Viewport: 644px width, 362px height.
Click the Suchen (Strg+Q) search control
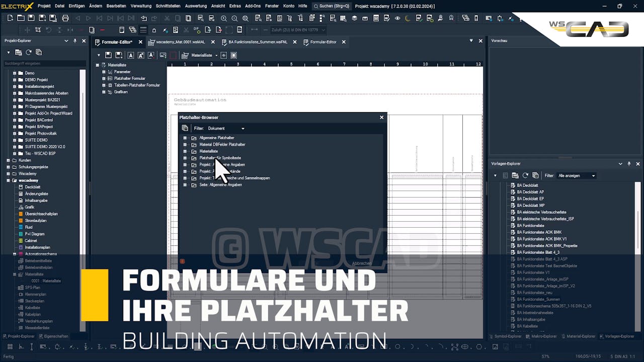[x=332, y=6]
